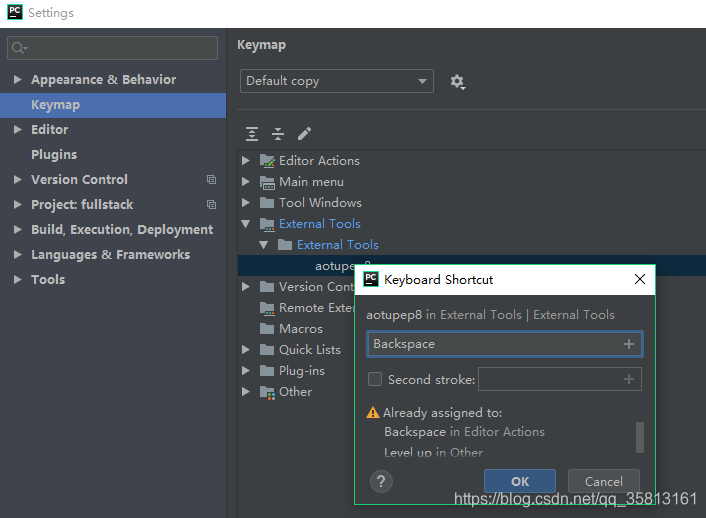Click the nested External Tools folder icon
This screenshot has height=518, width=706.
285,245
